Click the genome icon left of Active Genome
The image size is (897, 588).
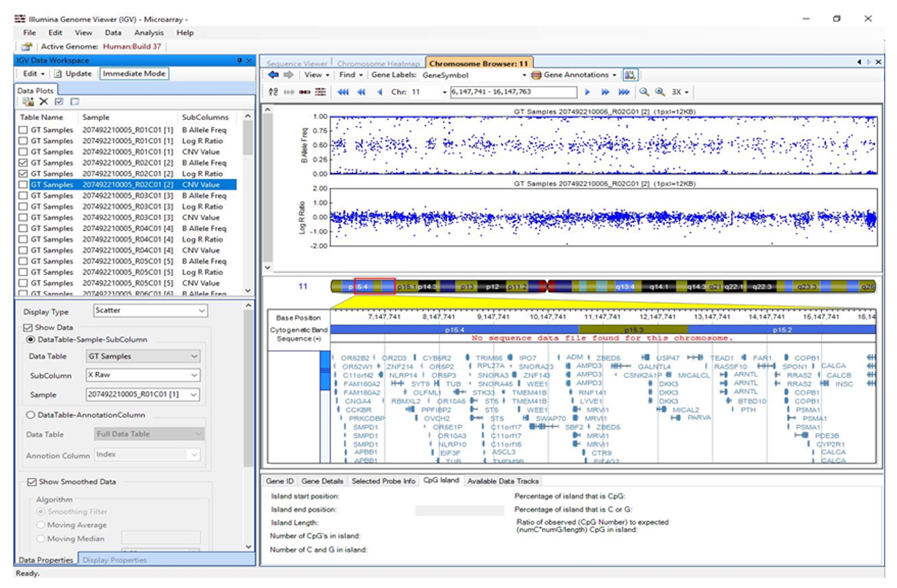click(27, 47)
